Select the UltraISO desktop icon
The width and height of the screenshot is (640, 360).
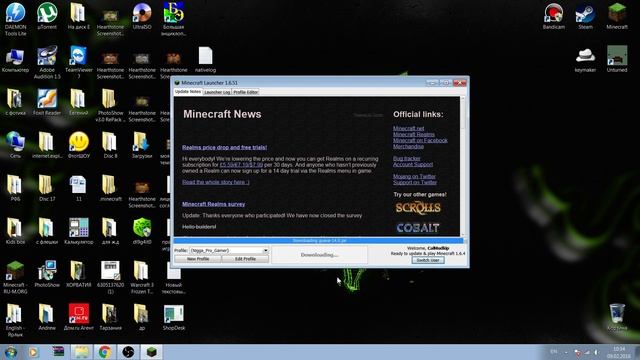click(x=142, y=16)
